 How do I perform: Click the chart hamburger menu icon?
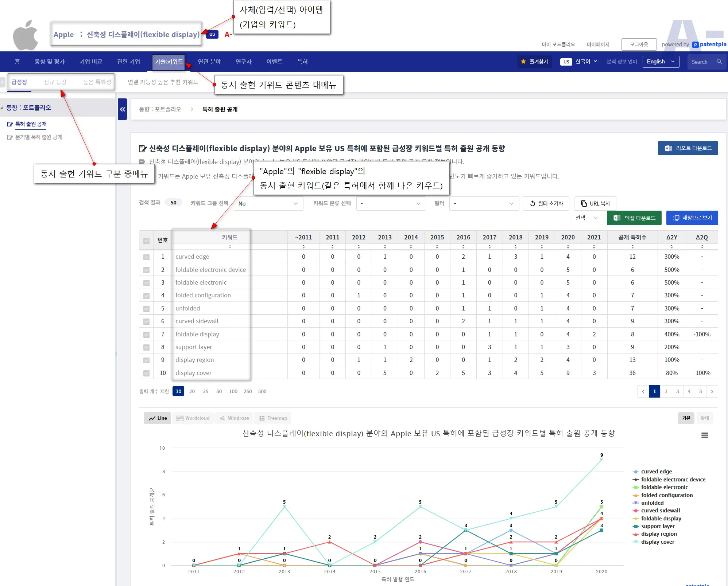tap(704, 435)
